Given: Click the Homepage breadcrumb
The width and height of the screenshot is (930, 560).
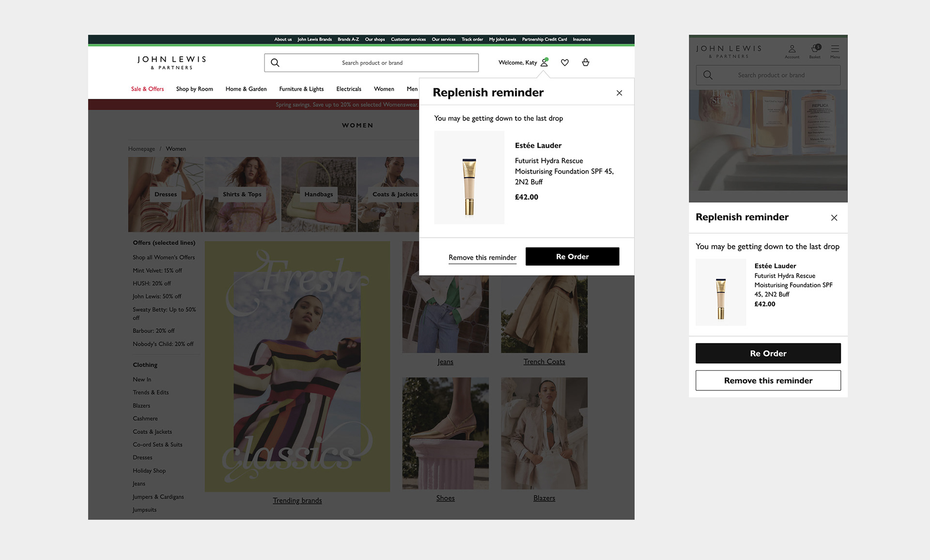Looking at the screenshot, I should [x=141, y=149].
